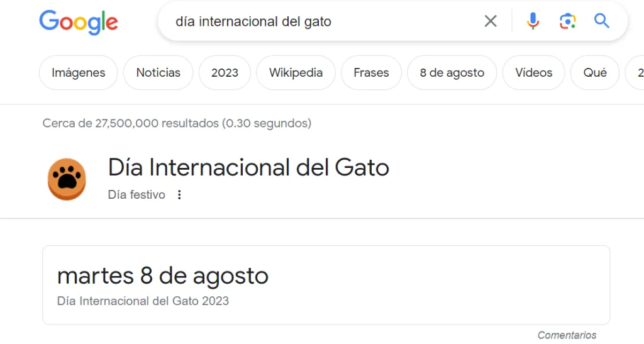This screenshot has width=644, height=344.
Task: Filter results by 2023 chip
Action: click(225, 73)
